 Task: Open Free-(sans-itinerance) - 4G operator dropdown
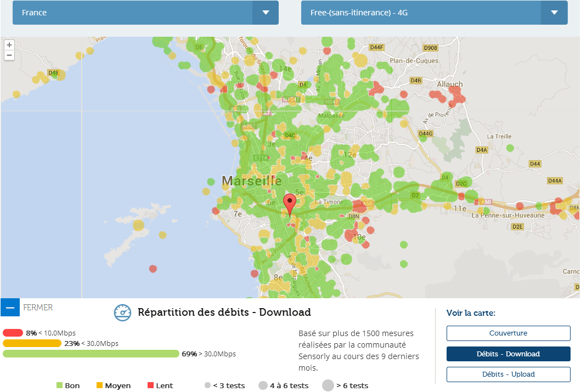(x=434, y=13)
